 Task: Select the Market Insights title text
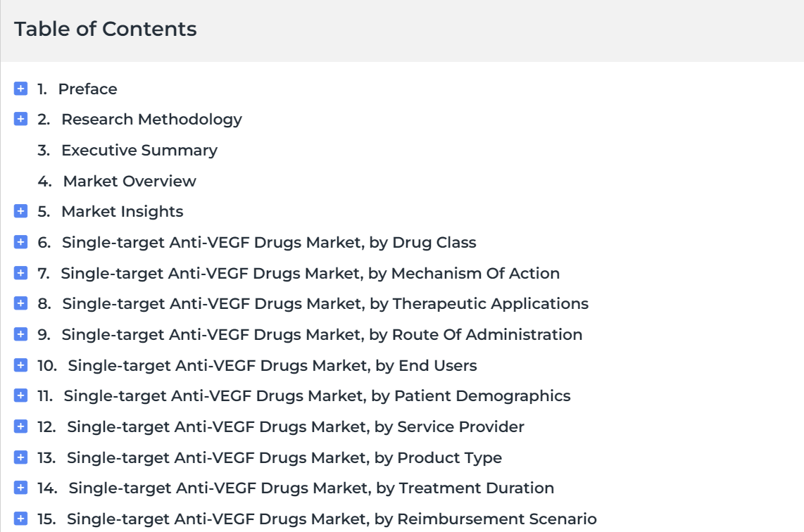pyautogui.click(x=123, y=212)
